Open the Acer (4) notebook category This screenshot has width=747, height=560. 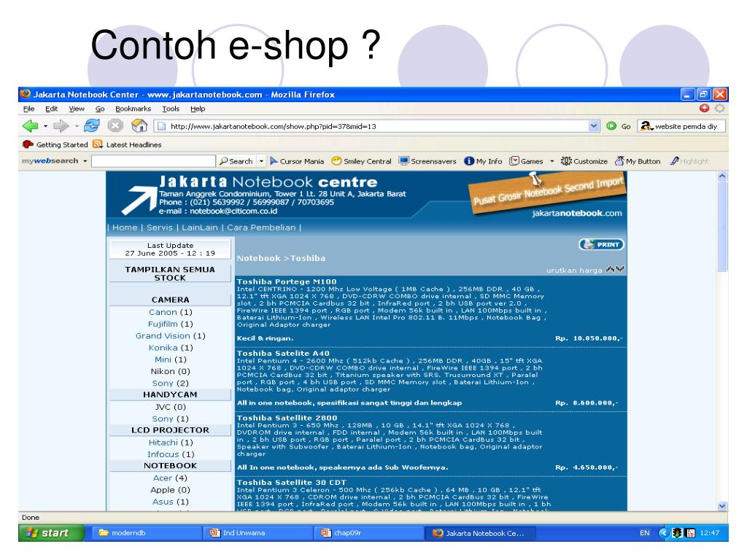point(170,478)
